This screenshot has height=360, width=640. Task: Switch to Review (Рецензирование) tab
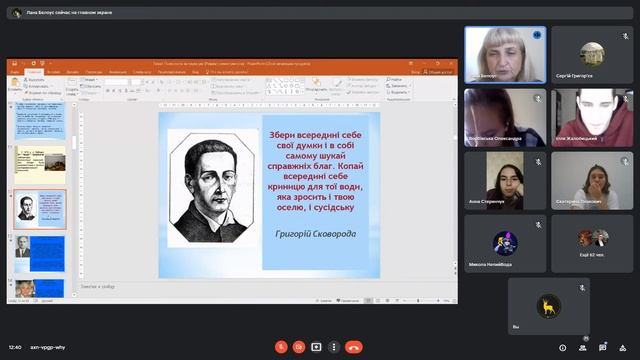172,72
